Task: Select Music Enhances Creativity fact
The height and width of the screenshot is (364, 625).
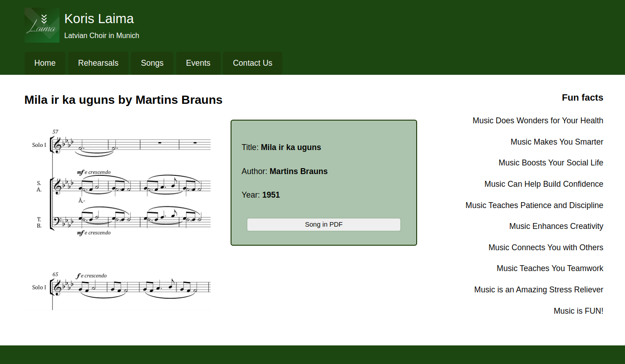Action: coord(556,226)
